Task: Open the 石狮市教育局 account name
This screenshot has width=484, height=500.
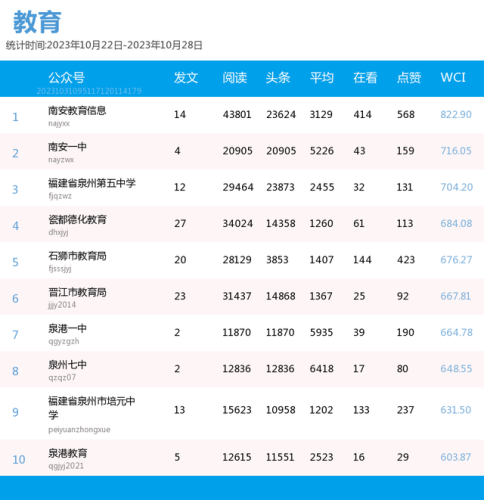Action: click(x=77, y=256)
